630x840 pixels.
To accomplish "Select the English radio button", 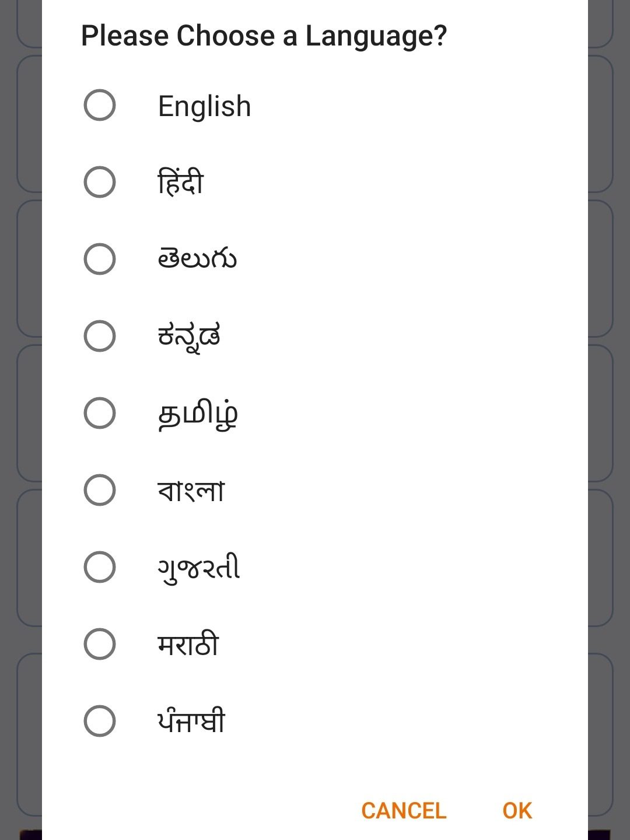I will tap(100, 105).
